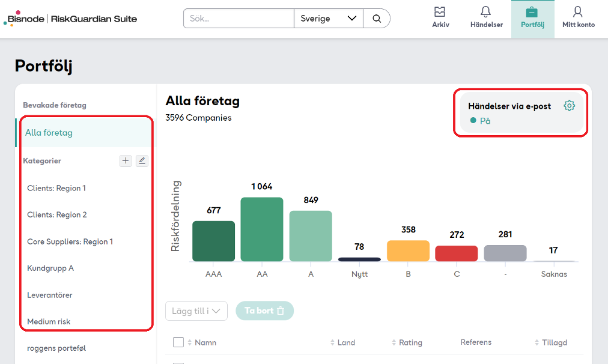Click the Bisnode RiskGuardian Suite logo
The width and height of the screenshot is (608, 364).
[x=70, y=19]
